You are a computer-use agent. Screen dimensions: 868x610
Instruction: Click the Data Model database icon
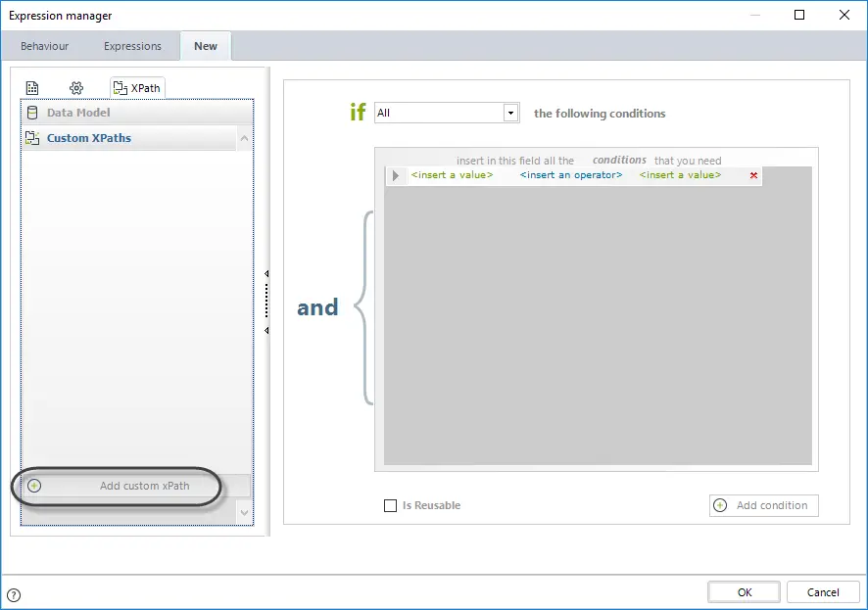(32, 113)
